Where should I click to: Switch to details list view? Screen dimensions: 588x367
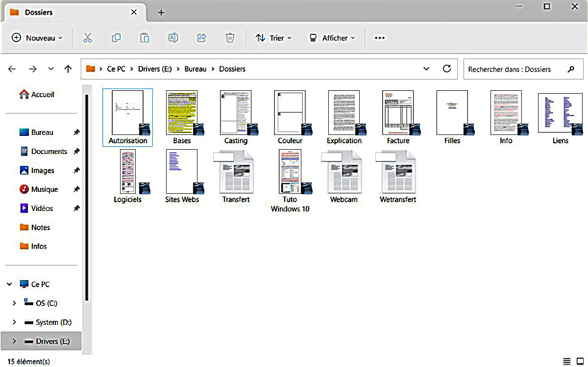click(567, 361)
